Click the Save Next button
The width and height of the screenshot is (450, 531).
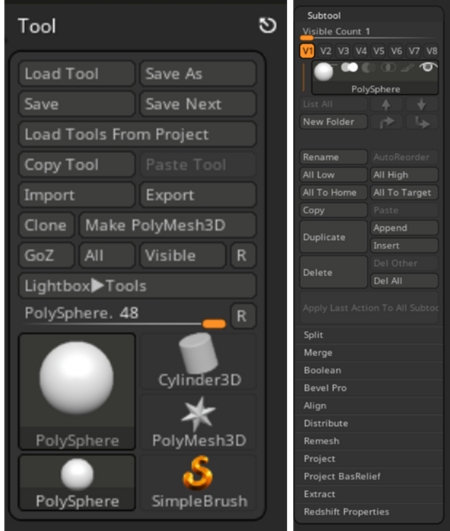click(198, 104)
